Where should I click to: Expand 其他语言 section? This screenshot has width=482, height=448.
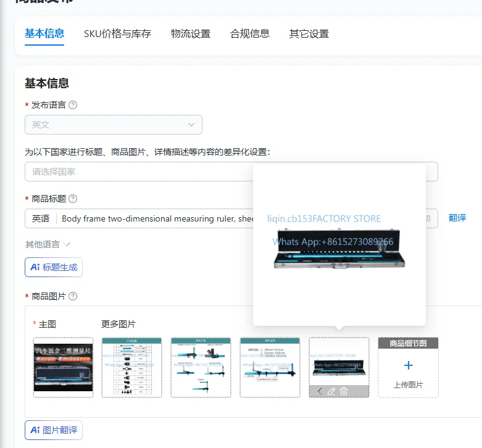pos(48,244)
